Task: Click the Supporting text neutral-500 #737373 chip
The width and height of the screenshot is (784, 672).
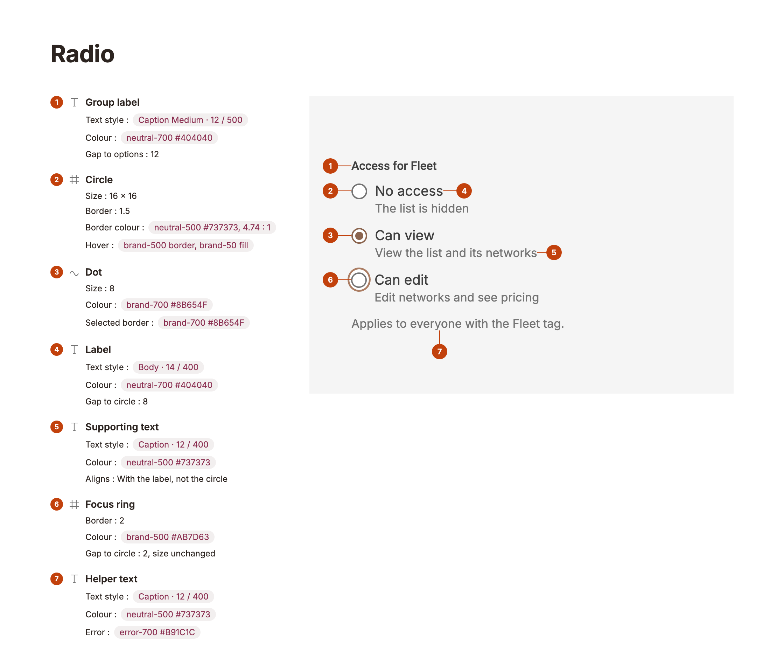Action: coord(168,462)
